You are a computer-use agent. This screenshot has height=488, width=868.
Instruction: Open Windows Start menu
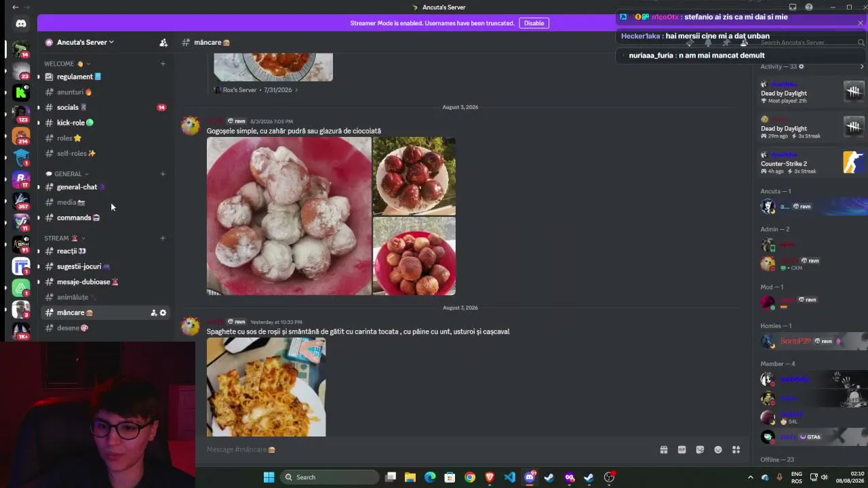point(269,477)
